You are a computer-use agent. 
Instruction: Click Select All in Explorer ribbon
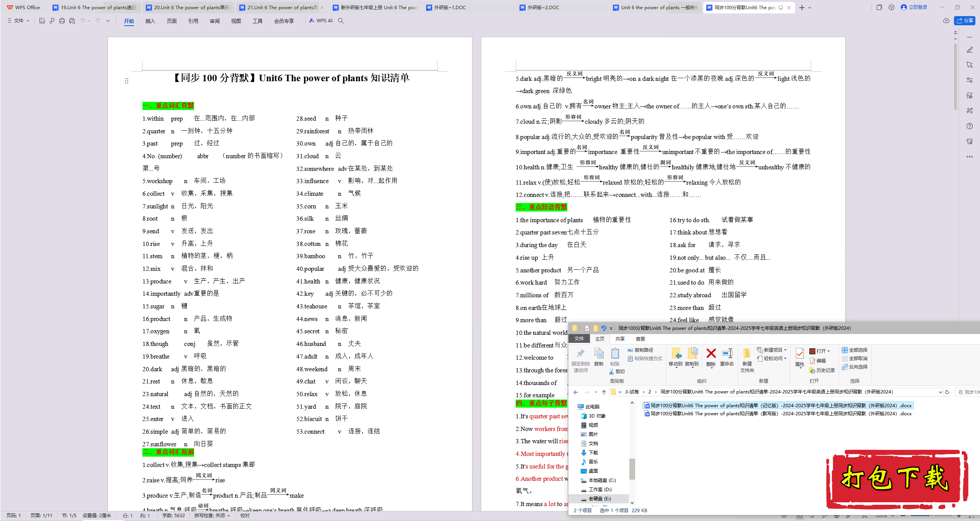(855, 350)
